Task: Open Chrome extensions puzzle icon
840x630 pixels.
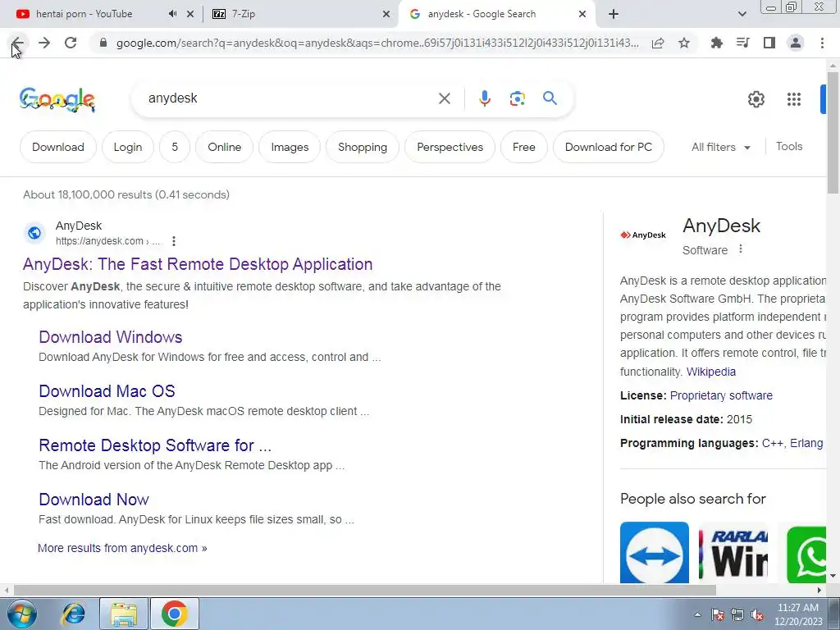Action: pyautogui.click(x=716, y=43)
